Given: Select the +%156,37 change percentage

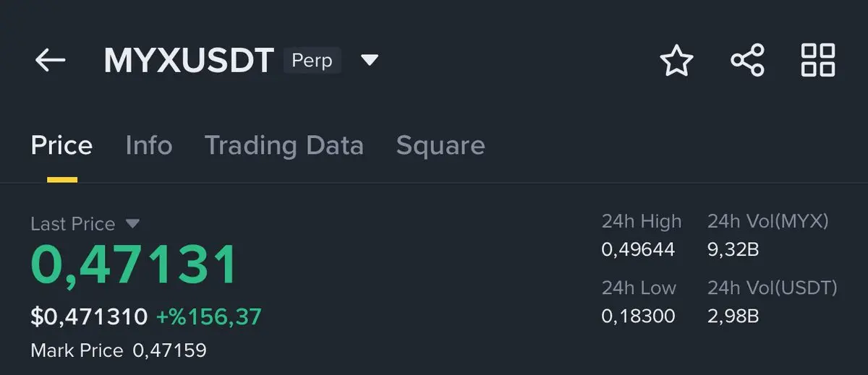Looking at the screenshot, I should 209,316.
